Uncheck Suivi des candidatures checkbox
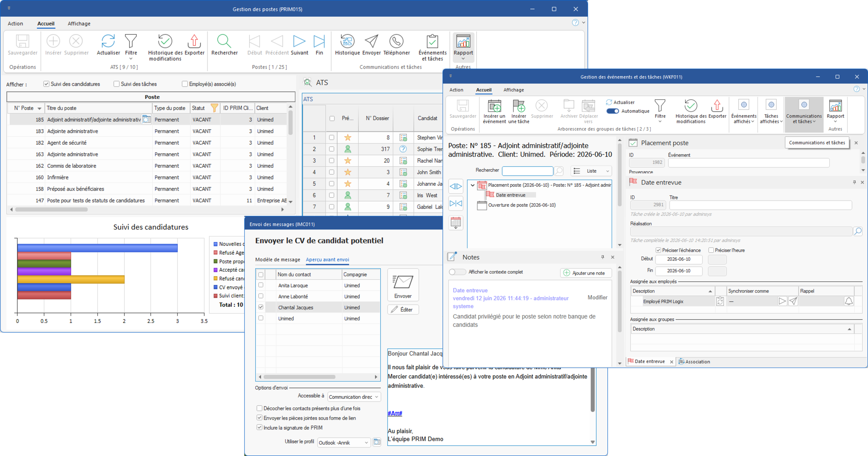868x456 pixels. [x=46, y=84]
